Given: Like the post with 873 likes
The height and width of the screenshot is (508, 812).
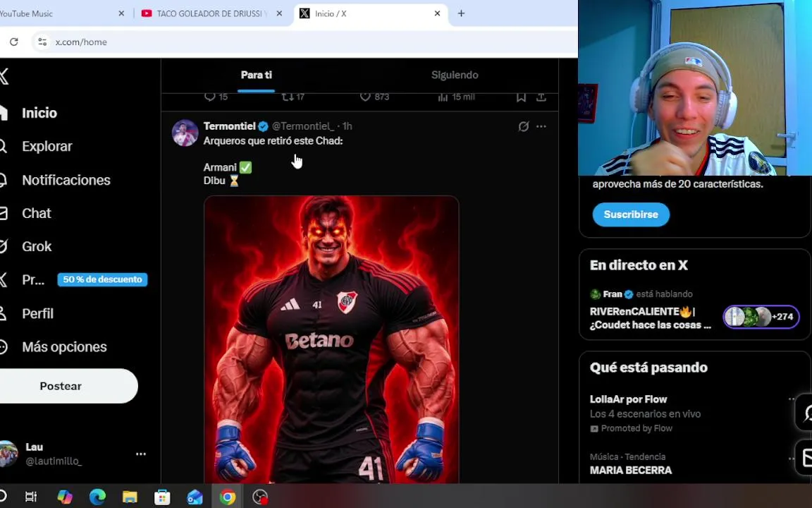Looking at the screenshot, I should pos(374,97).
